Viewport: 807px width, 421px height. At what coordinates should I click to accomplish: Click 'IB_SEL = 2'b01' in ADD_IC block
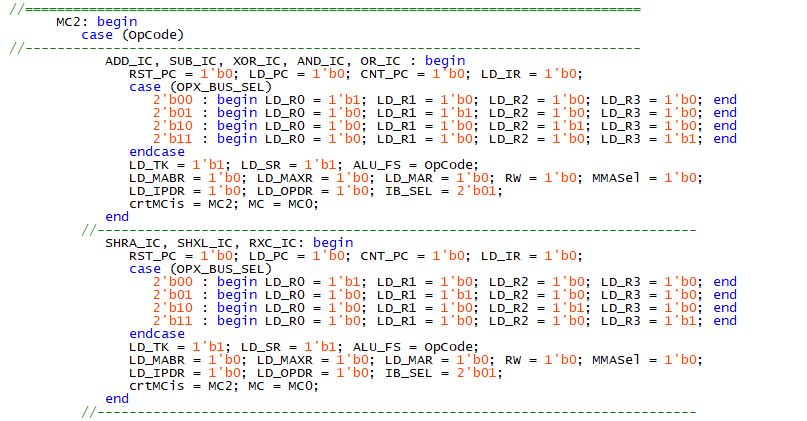click(444, 191)
